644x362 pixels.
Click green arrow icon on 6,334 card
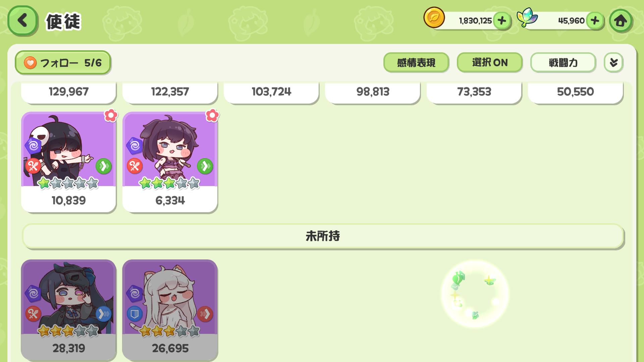click(x=205, y=166)
